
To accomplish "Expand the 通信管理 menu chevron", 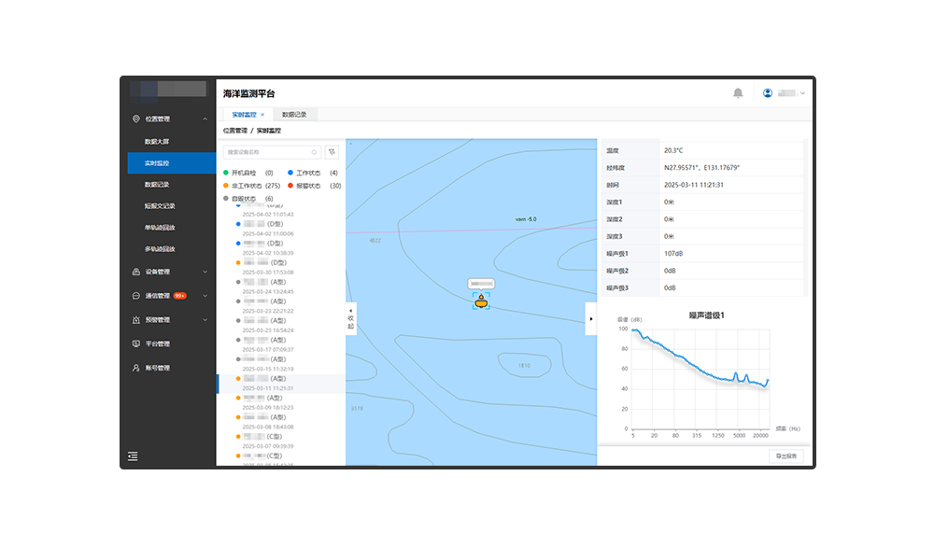I will coord(205,296).
